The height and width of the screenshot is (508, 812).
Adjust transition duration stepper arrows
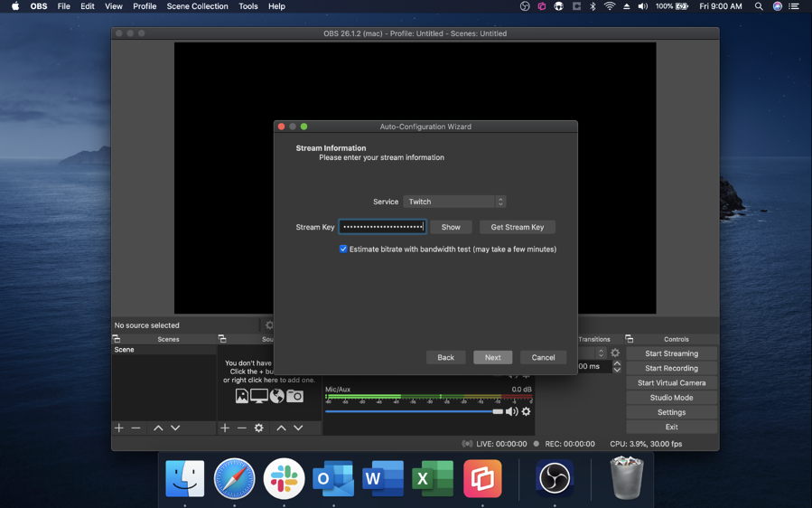(617, 366)
